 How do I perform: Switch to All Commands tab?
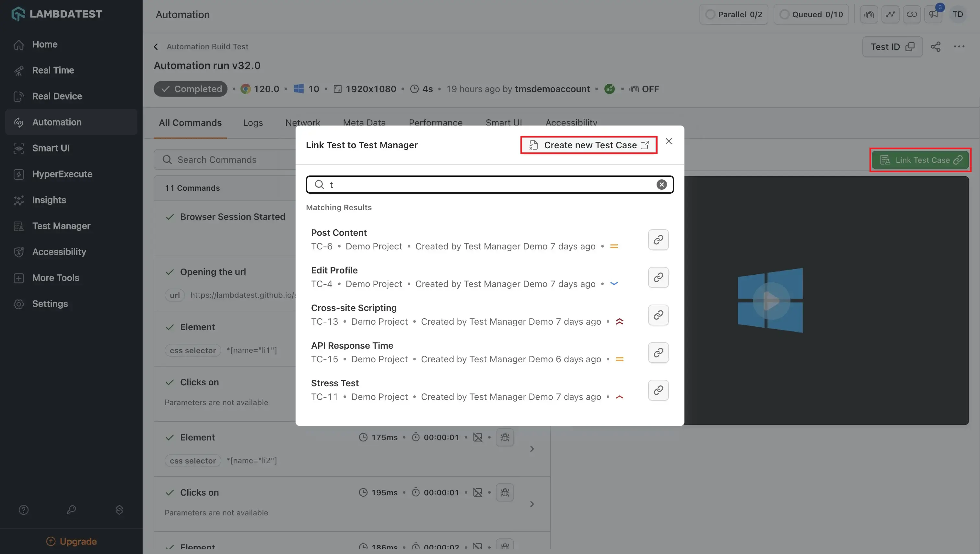coord(190,123)
